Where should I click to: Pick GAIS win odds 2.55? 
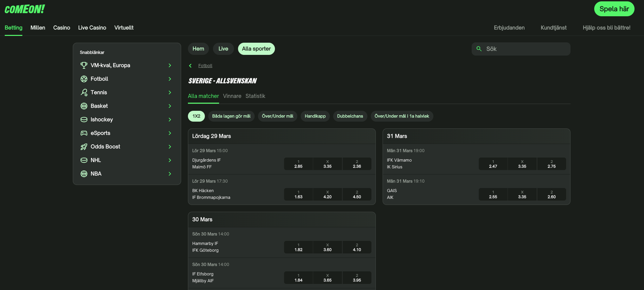[x=493, y=194]
